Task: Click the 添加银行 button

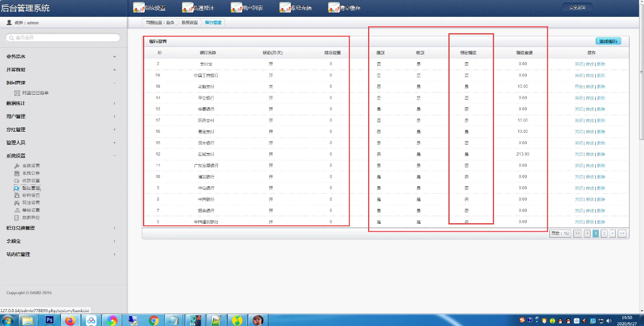Action: pos(608,41)
